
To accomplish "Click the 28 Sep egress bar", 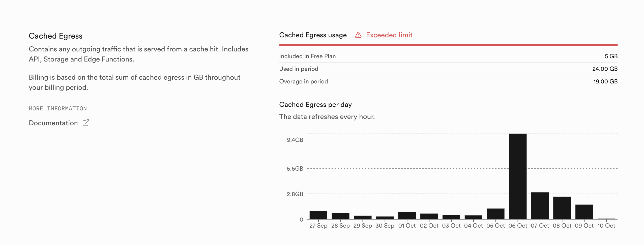I will click(340, 216).
